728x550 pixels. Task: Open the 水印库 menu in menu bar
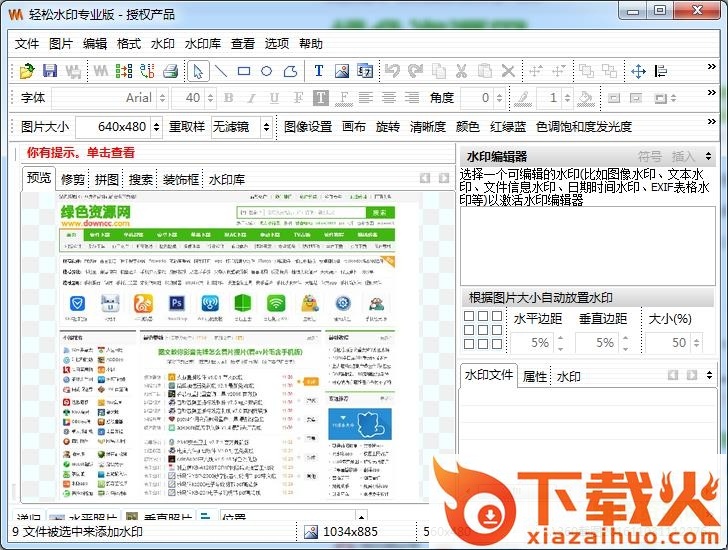tap(202, 44)
